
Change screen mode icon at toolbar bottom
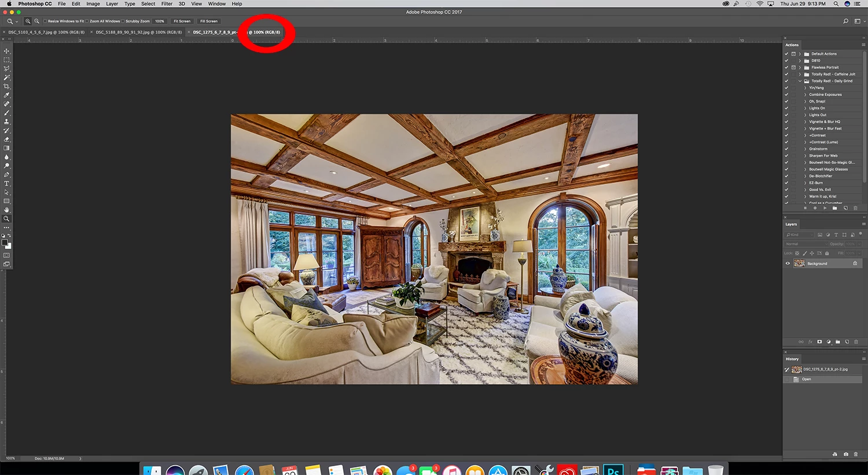click(x=6, y=264)
